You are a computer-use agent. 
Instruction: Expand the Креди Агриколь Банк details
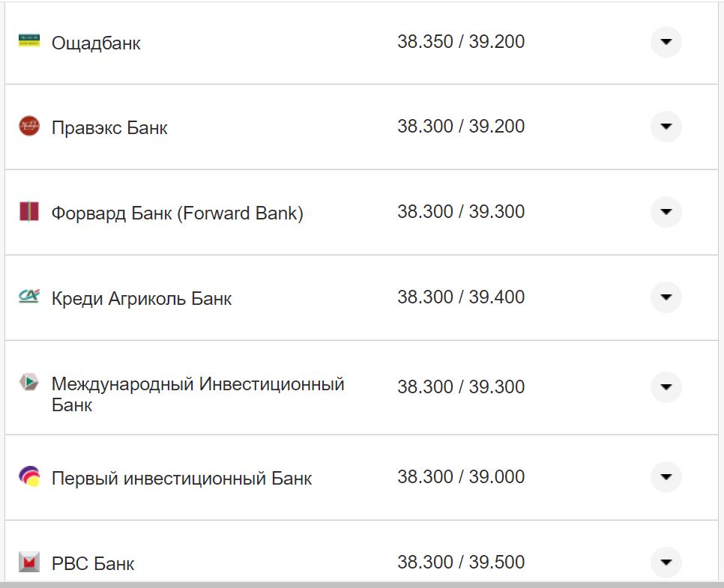[x=666, y=297]
